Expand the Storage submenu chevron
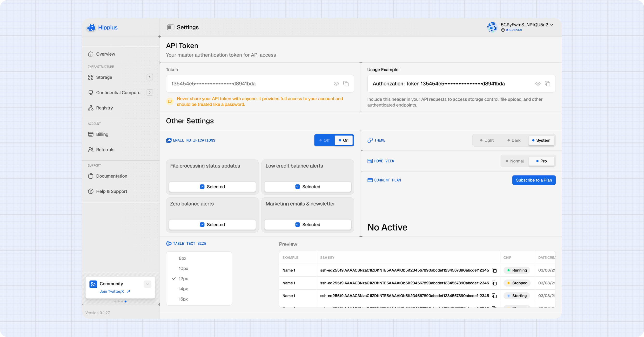Screen dimensions: 644x337 click(150, 77)
